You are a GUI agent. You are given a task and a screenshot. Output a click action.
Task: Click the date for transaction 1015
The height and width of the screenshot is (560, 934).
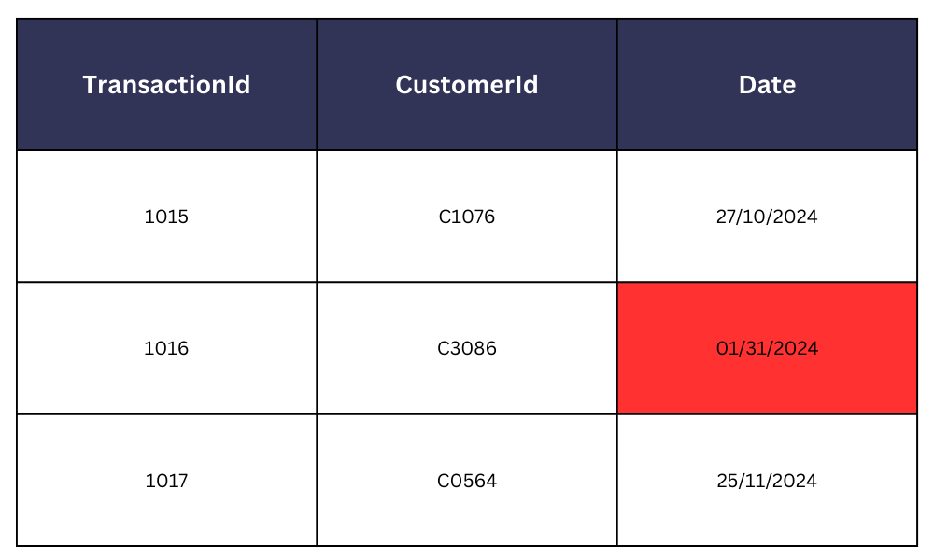767,217
